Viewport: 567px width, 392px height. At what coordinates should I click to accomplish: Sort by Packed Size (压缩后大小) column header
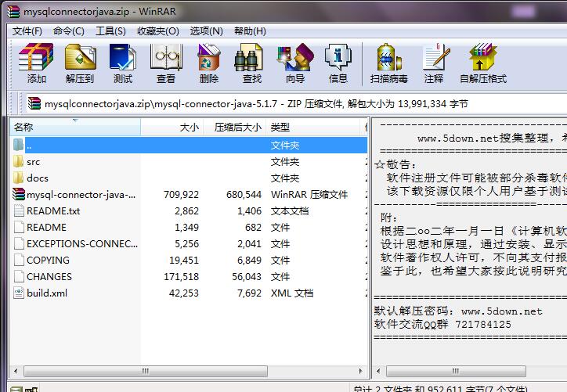click(235, 128)
